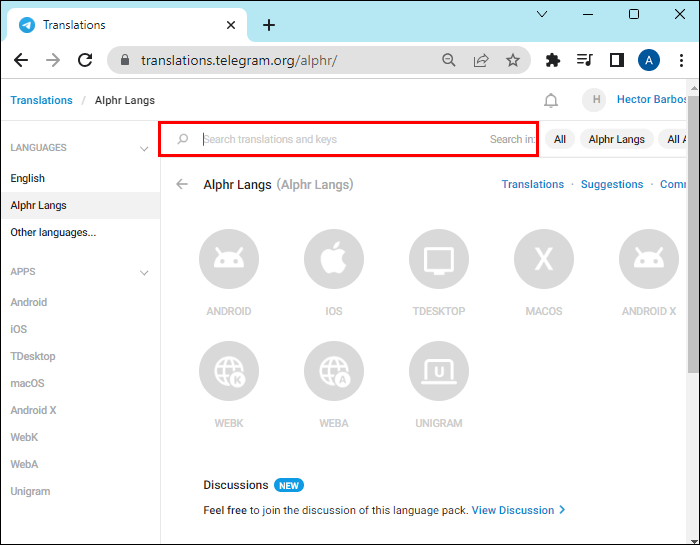Open the macOS X icon
This screenshot has width=700, height=545.
click(x=544, y=259)
